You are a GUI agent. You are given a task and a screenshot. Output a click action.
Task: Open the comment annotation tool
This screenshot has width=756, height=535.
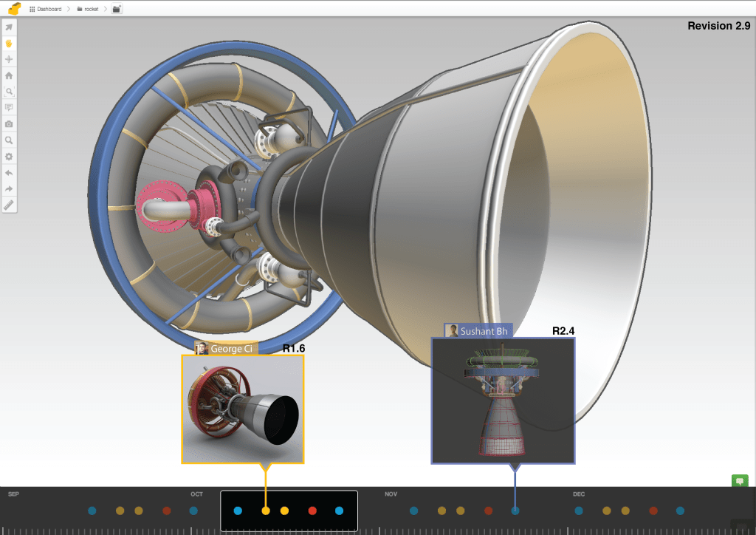point(9,108)
